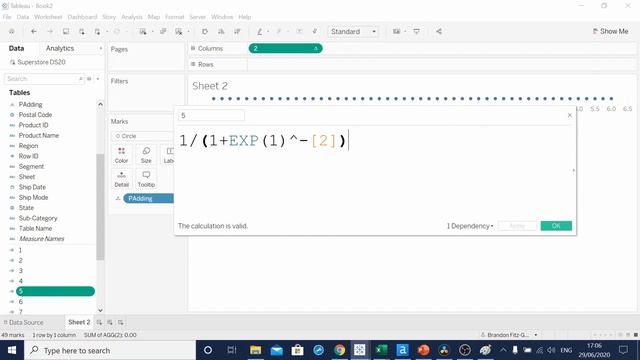Open the Color card in Marks
640x360 pixels.
(x=121, y=155)
